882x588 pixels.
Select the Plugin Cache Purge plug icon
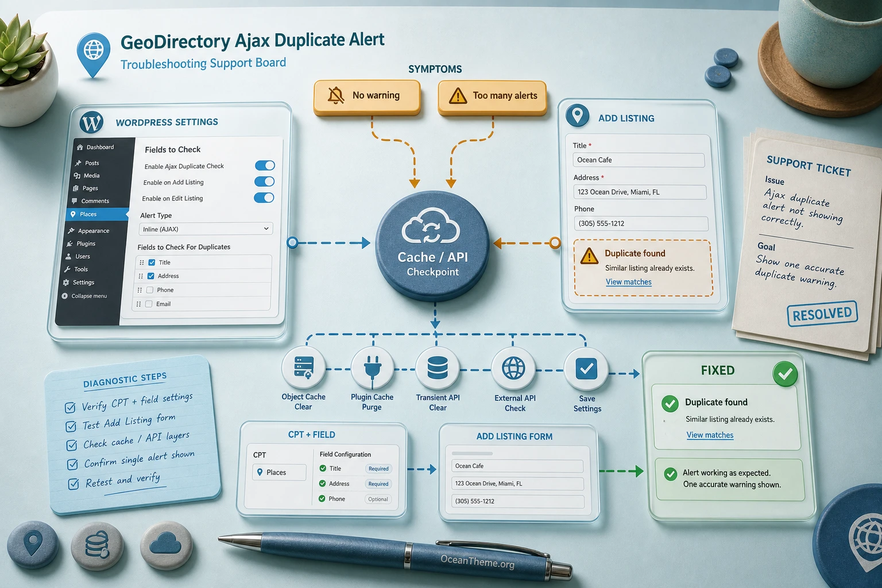pyautogui.click(x=372, y=369)
